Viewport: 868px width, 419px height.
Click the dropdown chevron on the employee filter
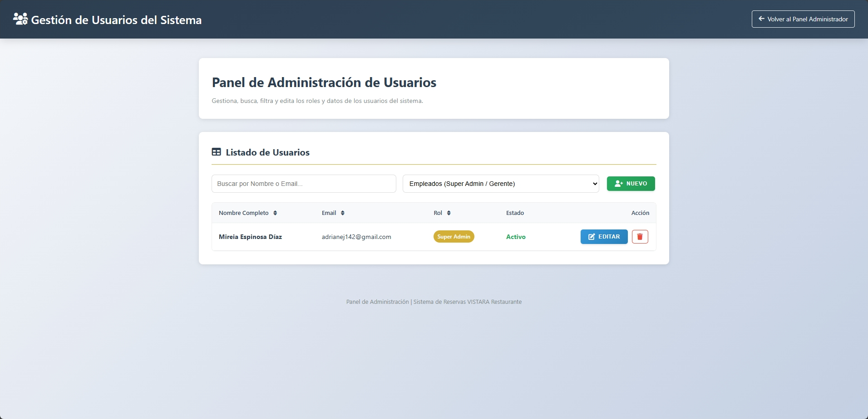pyautogui.click(x=595, y=183)
